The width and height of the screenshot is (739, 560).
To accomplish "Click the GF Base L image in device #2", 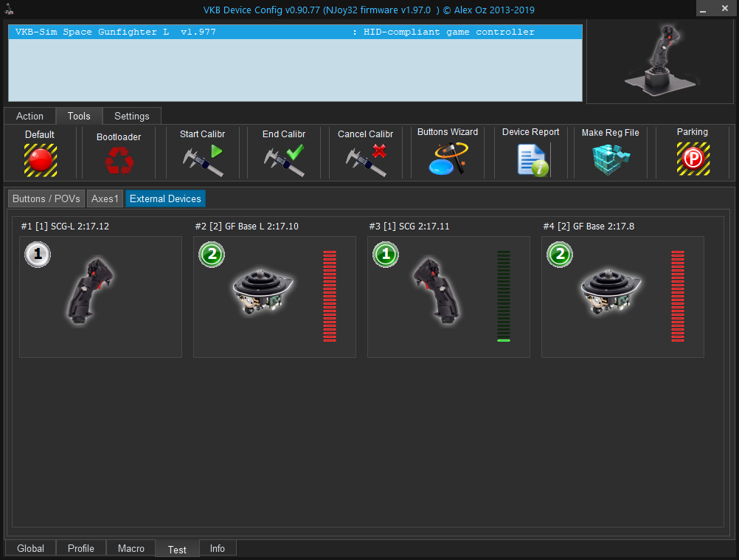I will 263,291.
